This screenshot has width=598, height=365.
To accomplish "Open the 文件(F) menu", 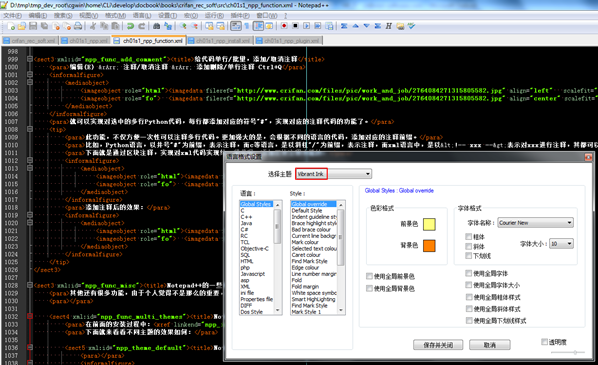I will (x=13, y=16).
